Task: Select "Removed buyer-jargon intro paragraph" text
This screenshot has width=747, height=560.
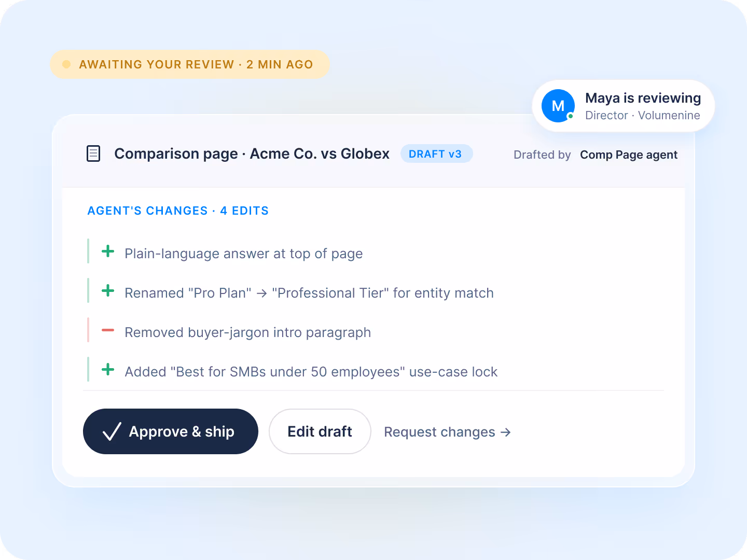Action: 248,332
